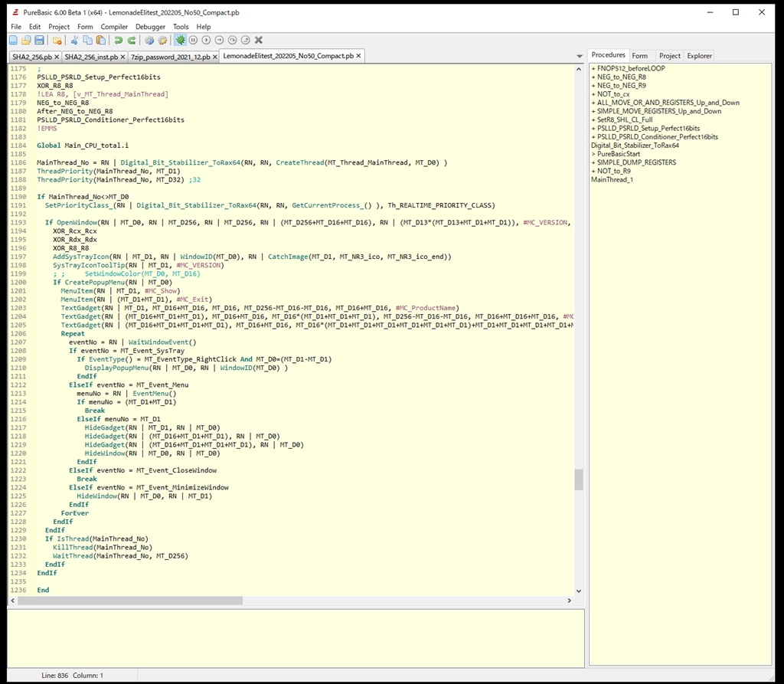784x684 pixels.
Task: Kill program with the X toolbar icon
Action: [259, 40]
